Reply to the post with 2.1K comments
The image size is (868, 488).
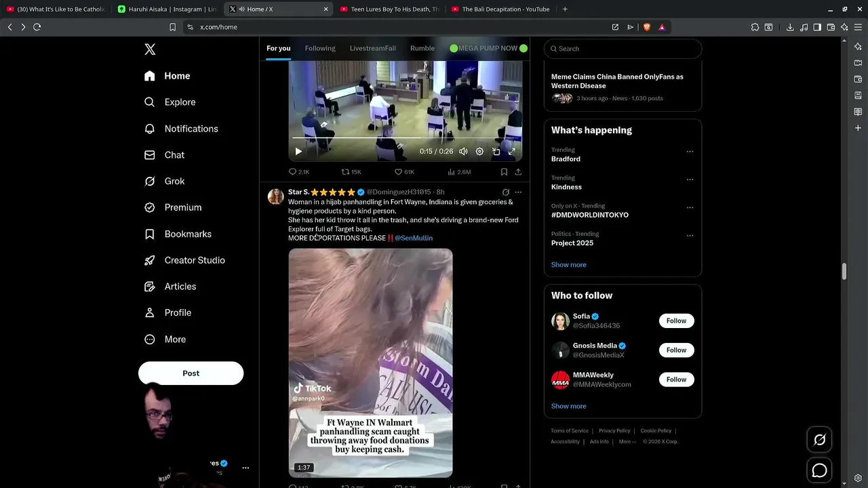point(299,172)
